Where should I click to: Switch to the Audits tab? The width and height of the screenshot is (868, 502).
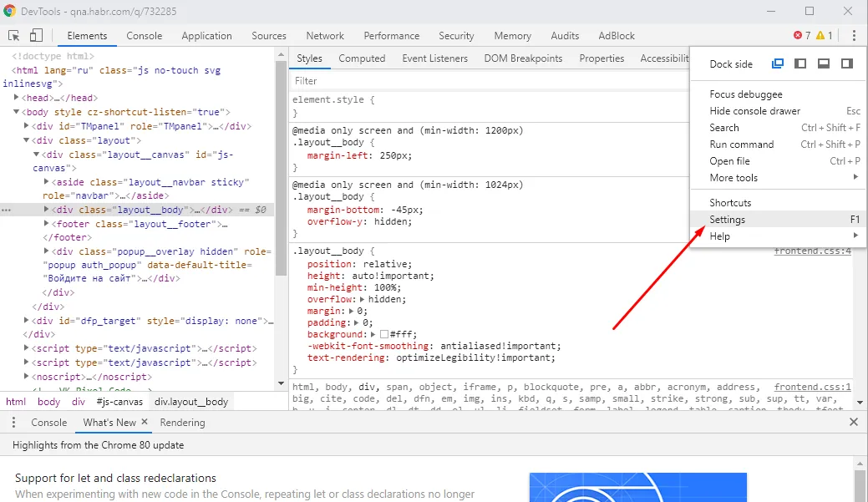tap(565, 35)
